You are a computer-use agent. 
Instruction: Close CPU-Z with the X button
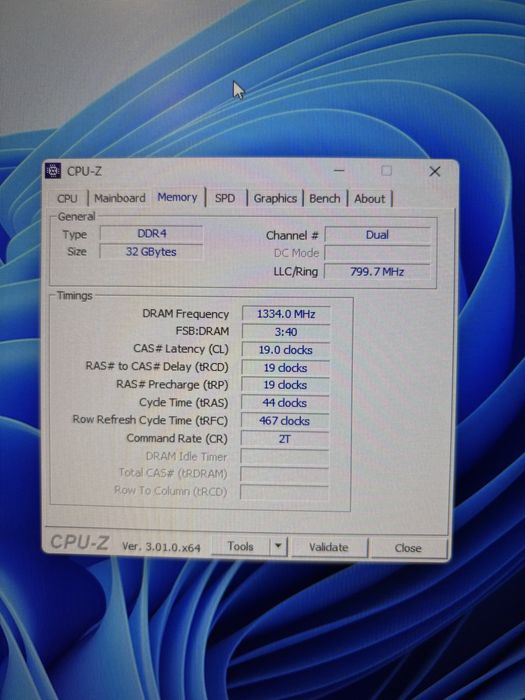pos(435,171)
